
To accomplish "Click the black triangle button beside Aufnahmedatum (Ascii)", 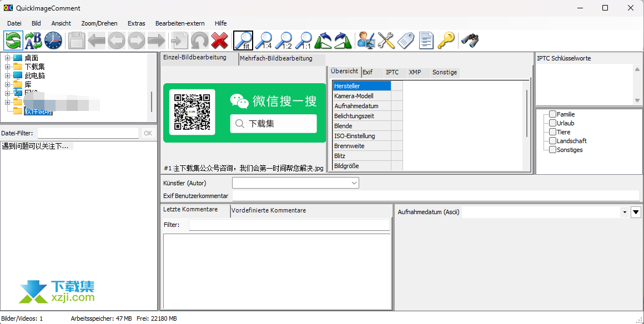I will [636, 212].
